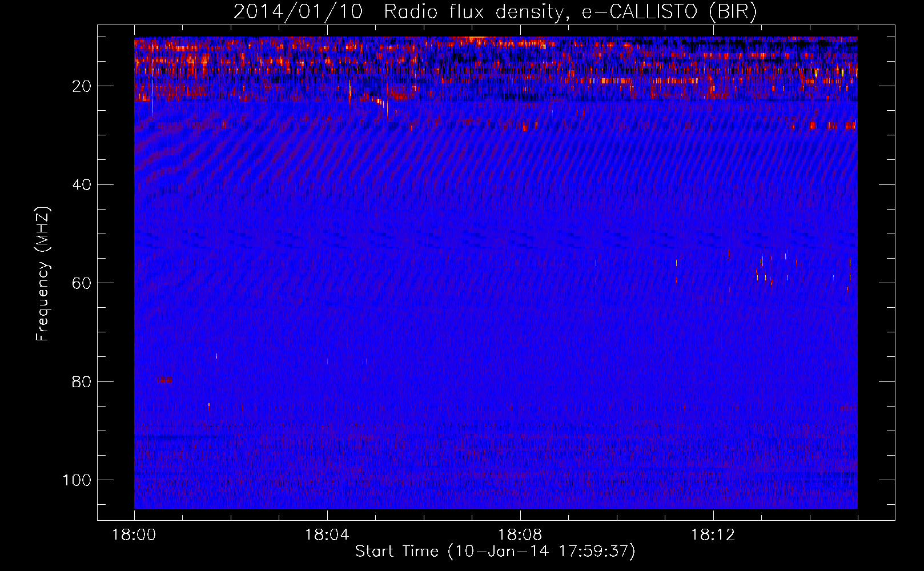Click the '100' frequency tick label
The image size is (924, 571).
(x=77, y=480)
